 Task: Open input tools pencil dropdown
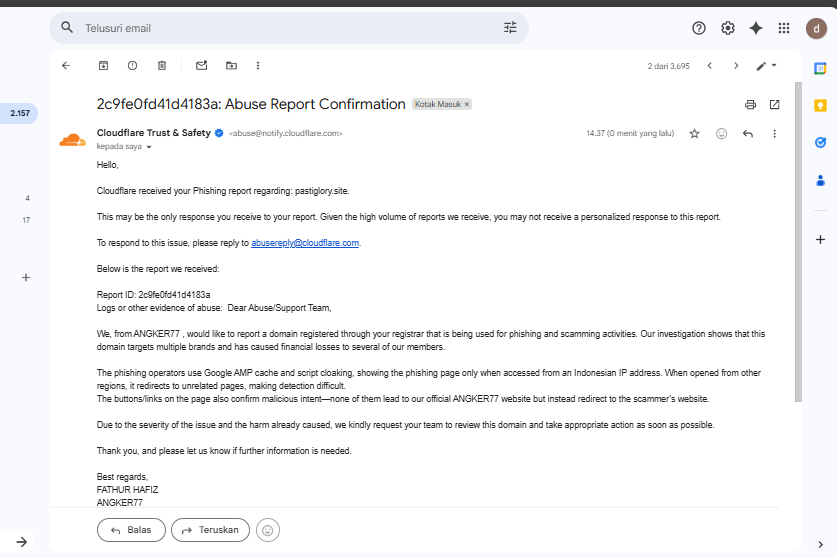767,66
